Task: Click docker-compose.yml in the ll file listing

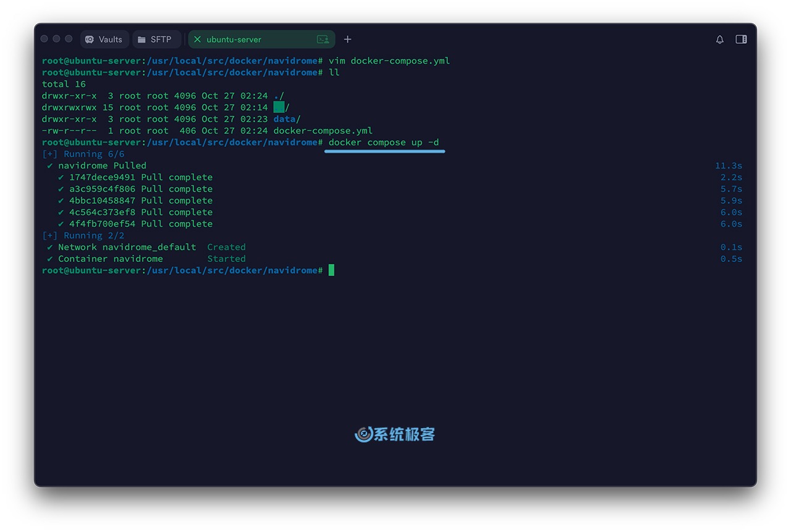Action: point(323,131)
